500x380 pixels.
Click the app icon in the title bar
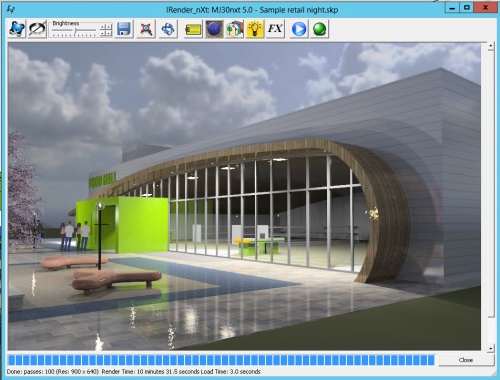(11, 9)
